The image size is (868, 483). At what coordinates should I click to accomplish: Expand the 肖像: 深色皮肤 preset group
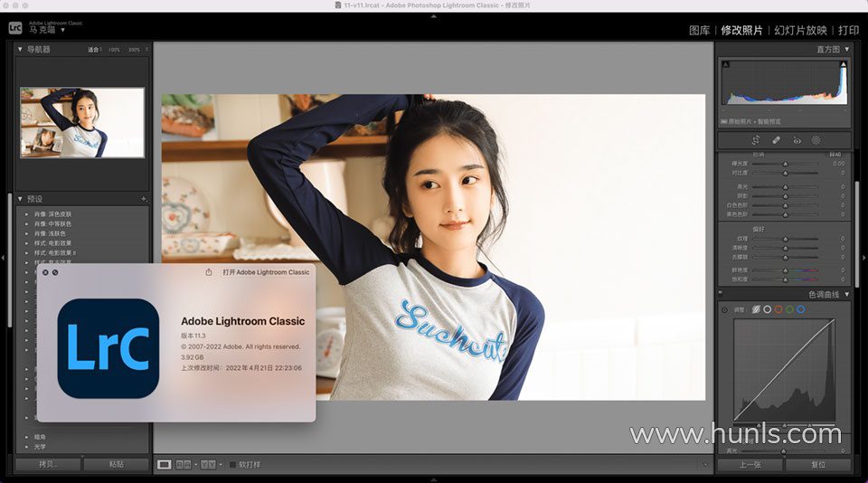(26, 214)
